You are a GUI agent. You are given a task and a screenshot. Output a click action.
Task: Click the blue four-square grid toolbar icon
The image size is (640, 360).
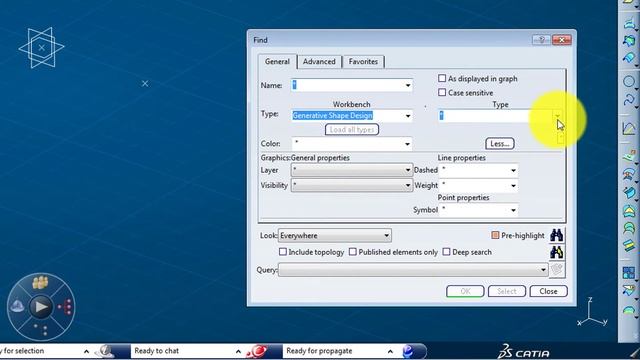pyautogui.click(x=629, y=273)
